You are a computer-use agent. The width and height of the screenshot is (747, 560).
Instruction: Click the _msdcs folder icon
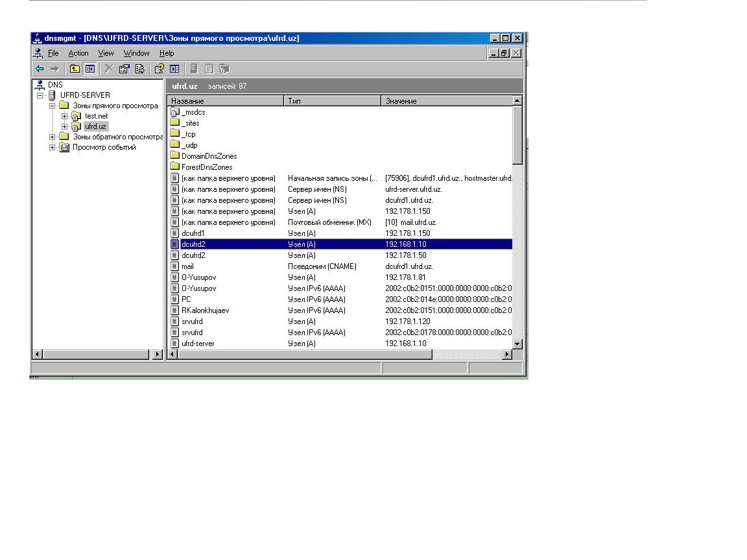(x=175, y=112)
